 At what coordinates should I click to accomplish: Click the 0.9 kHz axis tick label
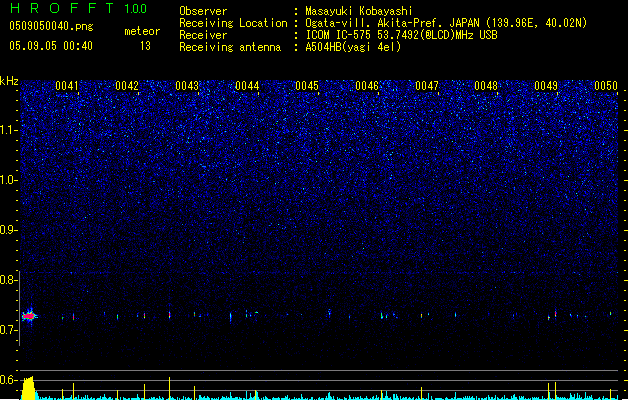[9, 230]
